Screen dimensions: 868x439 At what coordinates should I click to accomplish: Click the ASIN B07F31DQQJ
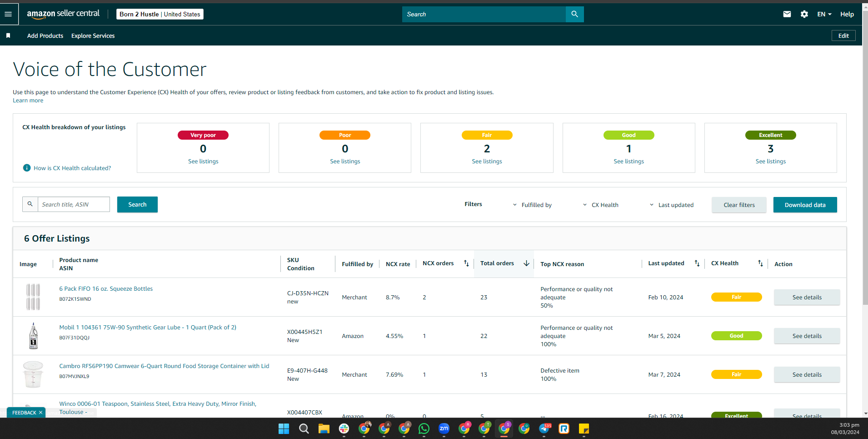75,338
